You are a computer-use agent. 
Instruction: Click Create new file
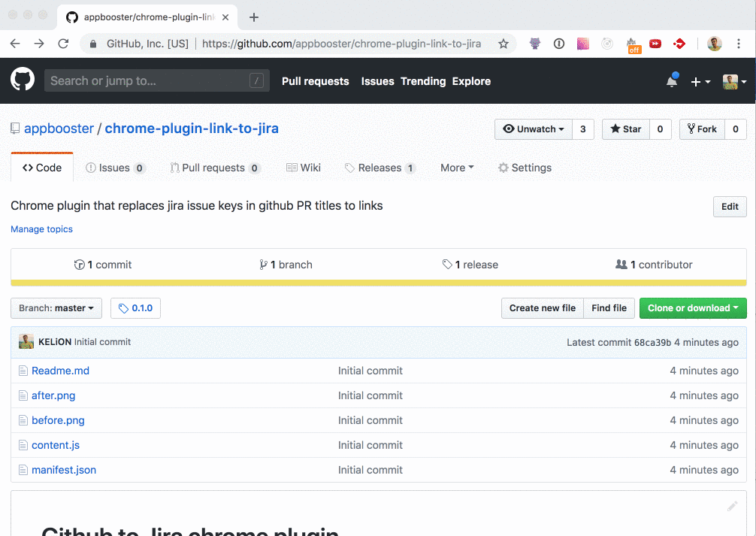click(543, 308)
